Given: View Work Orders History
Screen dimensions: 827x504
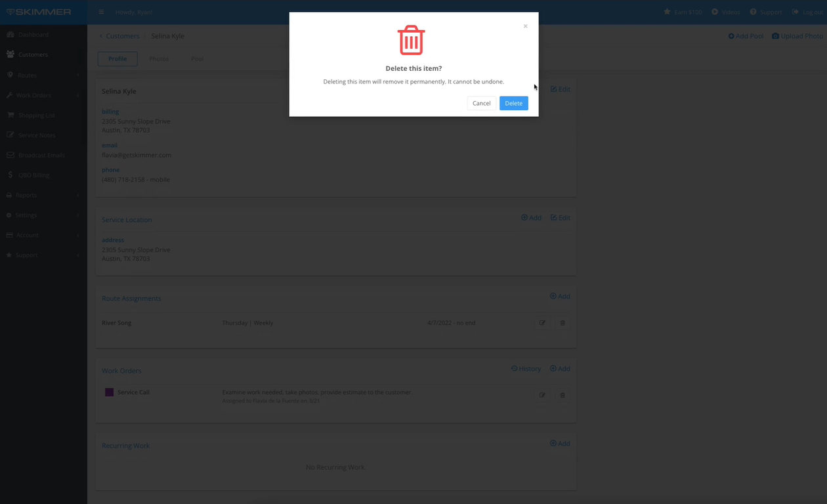Looking at the screenshot, I should [526, 369].
